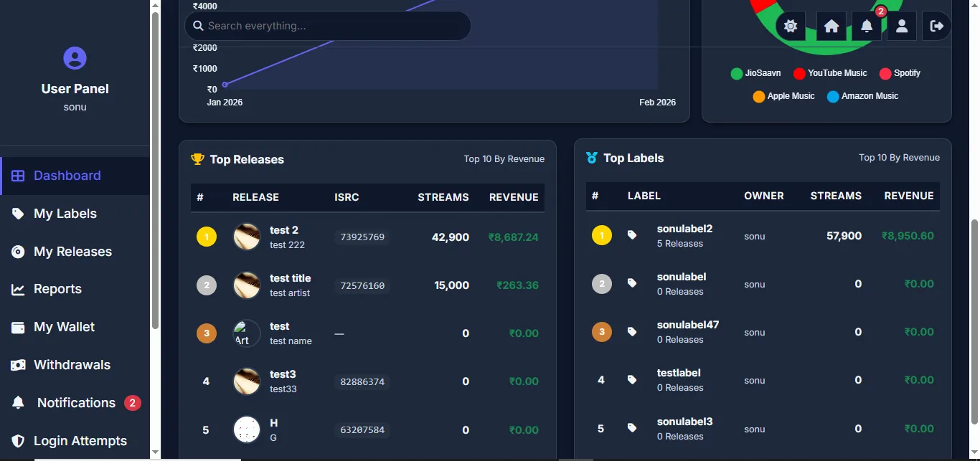Click the gold rank 1 badge for test 2
The height and width of the screenshot is (461, 980).
(x=207, y=237)
